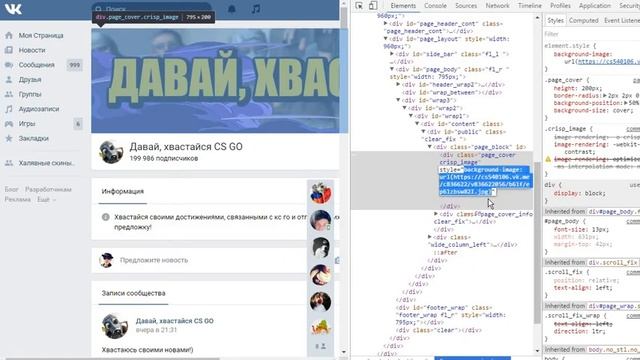Screen dimensions: 640x360
Task: Expand the page_cover_info div node
Action: coord(436,214)
